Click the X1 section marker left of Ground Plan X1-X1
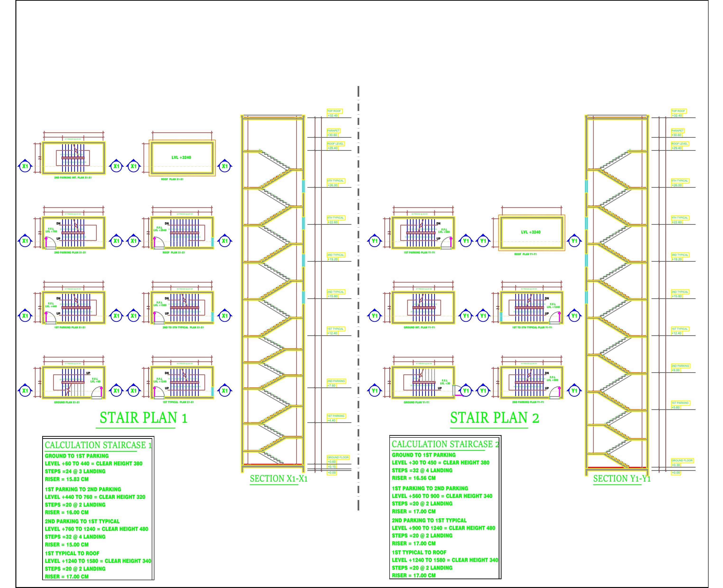This screenshot has width=723, height=588. pyautogui.click(x=25, y=390)
